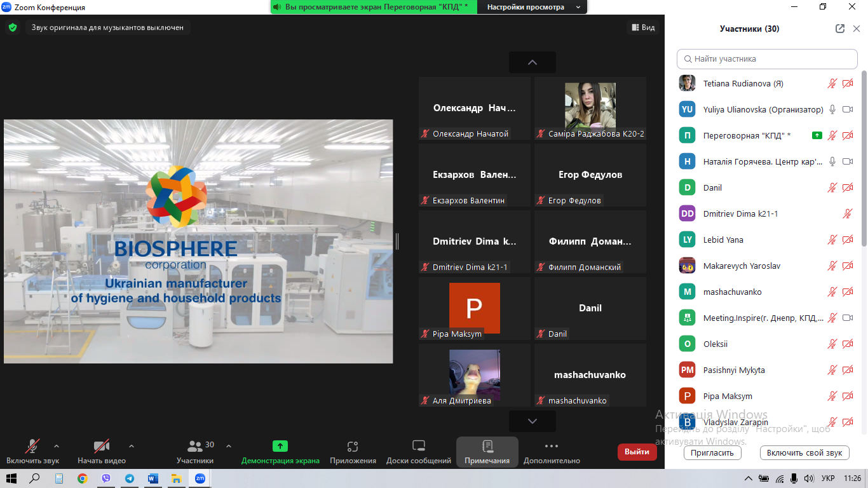This screenshot has height=488, width=868.
Task: Open video options arrow beside Начать видео
Action: [132, 445]
